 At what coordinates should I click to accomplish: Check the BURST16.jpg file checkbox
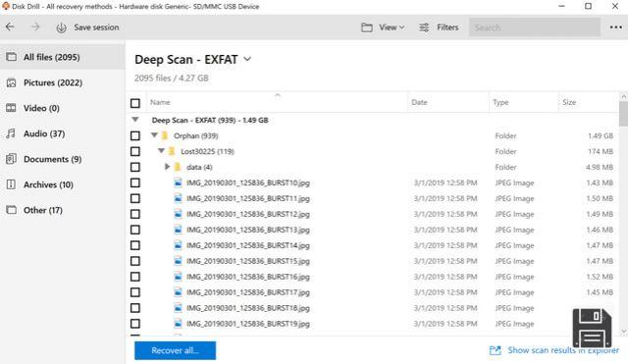point(135,277)
